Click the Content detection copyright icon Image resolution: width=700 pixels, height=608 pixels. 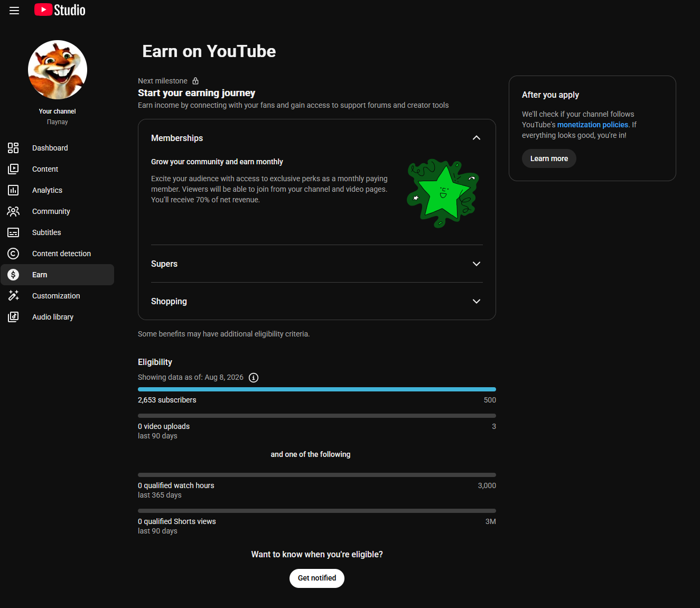(x=13, y=254)
